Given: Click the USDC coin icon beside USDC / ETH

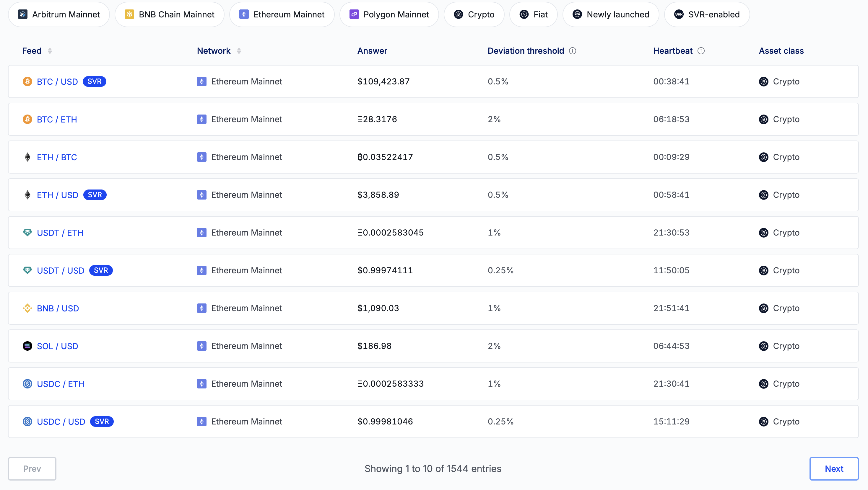Looking at the screenshot, I should [27, 384].
